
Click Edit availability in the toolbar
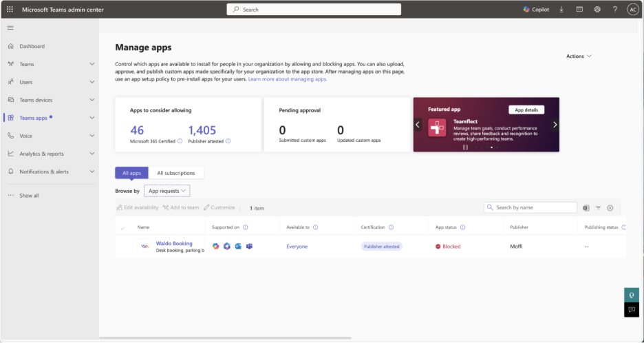[x=137, y=208]
